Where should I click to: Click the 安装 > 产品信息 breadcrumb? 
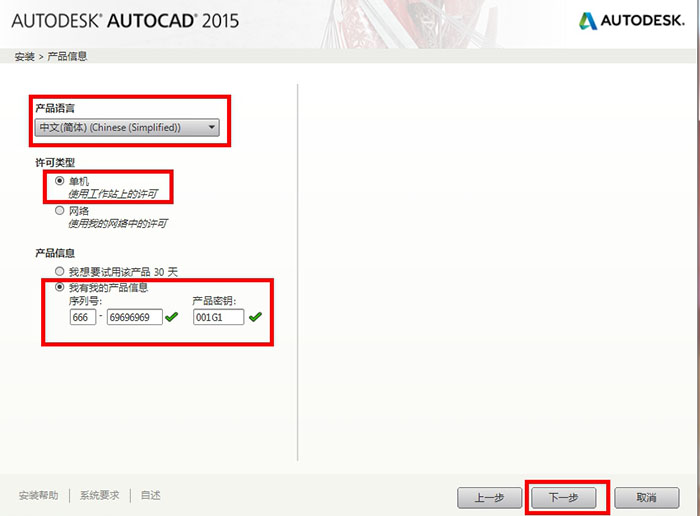pyautogui.click(x=51, y=56)
